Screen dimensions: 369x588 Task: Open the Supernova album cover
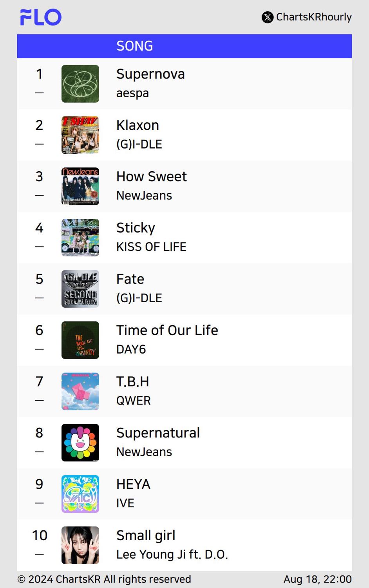[80, 84]
